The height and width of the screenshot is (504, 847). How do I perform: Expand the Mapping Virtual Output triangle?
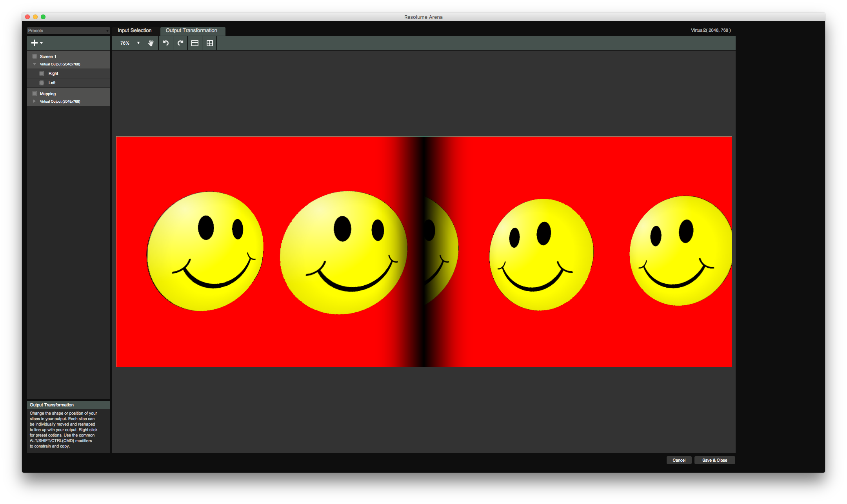35,101
